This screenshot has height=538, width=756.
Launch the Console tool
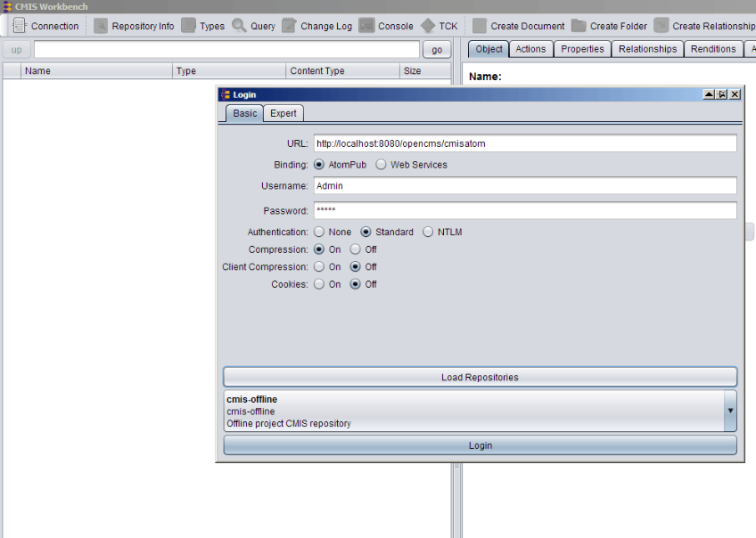(366, 26)
